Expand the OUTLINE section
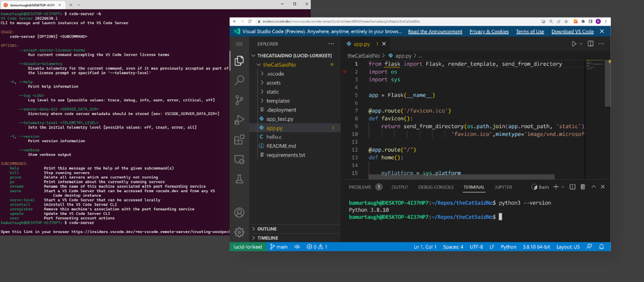644x282 pixels. click(x=267, y=229)
